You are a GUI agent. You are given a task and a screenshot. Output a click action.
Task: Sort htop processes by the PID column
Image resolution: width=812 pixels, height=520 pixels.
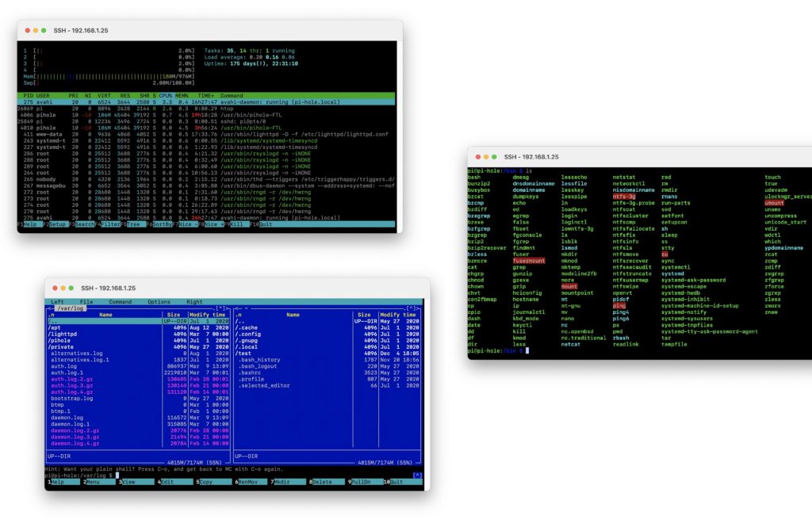28,96
